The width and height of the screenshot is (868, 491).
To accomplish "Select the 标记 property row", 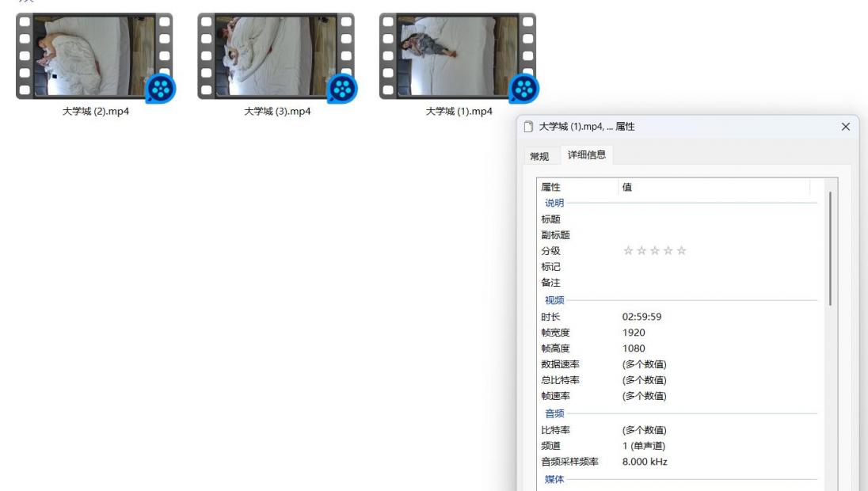I will coord(679,267).
